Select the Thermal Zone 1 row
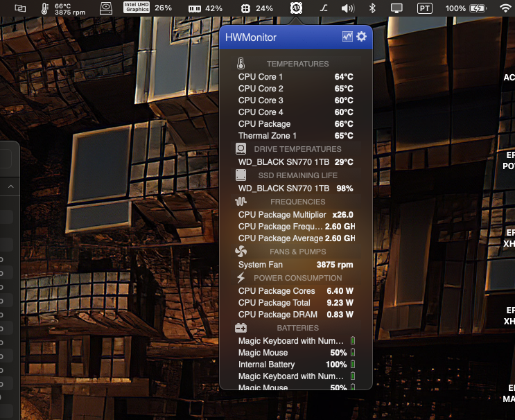 click(x=295, y=136)
